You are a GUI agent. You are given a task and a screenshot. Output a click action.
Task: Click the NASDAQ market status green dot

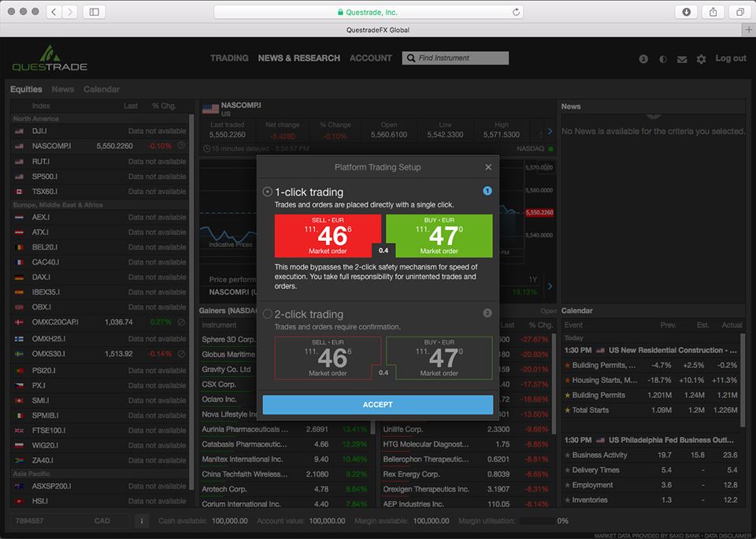click(x=550, y=149)
